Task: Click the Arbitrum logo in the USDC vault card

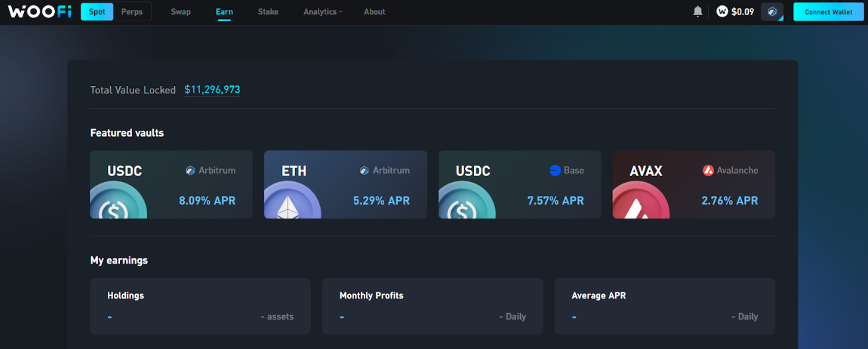Action: (x=190, y=170)
